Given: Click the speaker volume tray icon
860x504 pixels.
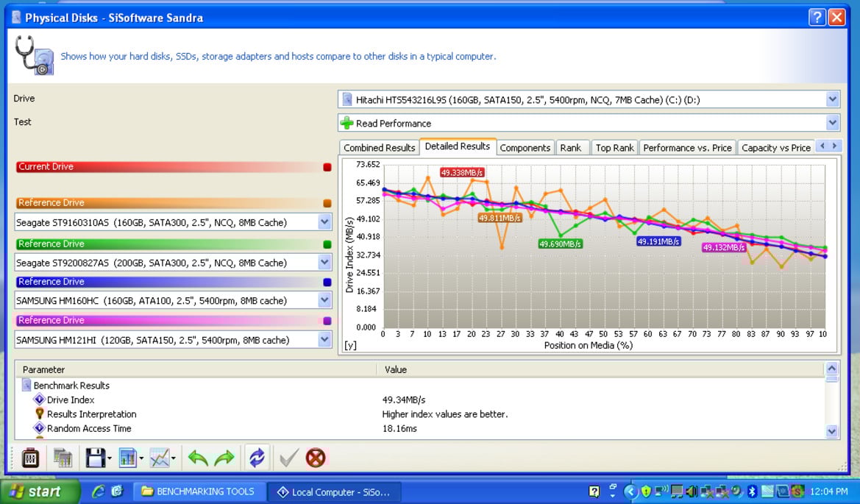Looking at the screenshot, I should pos(692,491).
